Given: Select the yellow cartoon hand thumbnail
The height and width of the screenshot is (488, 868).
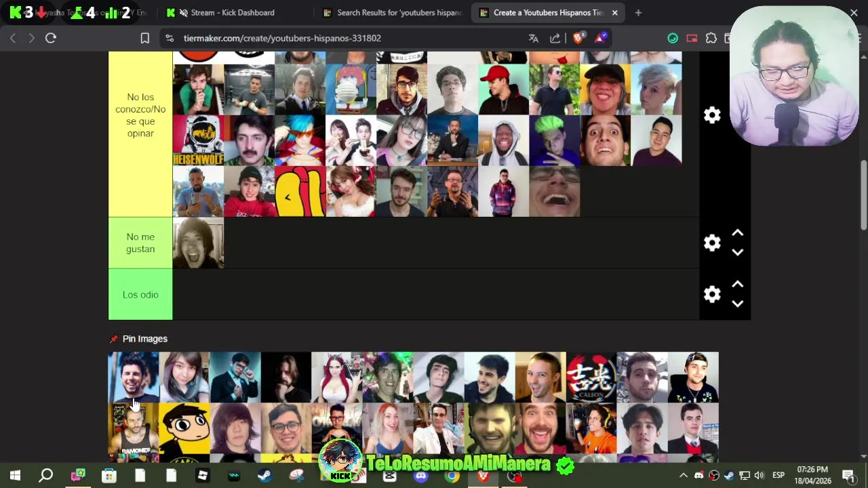Looking at the screenshot, I should (x=300, y=191).
